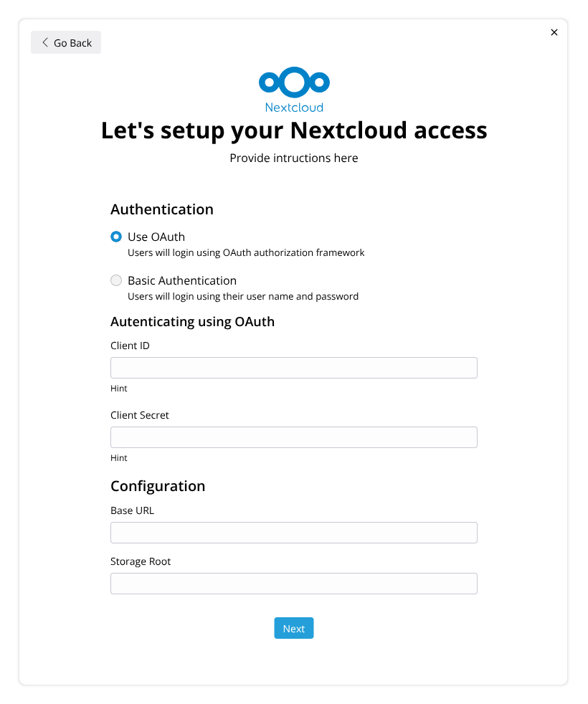Click the Hint text under Client ID
Viewport: 588px width, 704px height.
pyautogui.click(x=118, y=389)
